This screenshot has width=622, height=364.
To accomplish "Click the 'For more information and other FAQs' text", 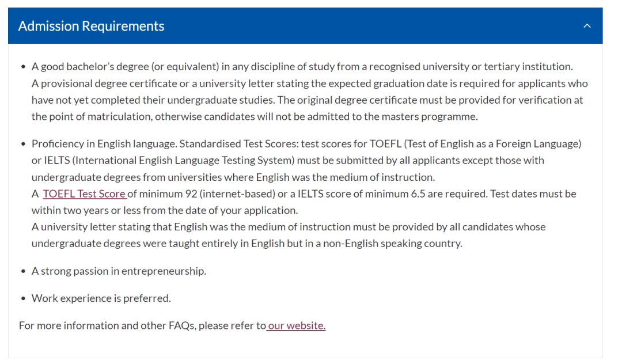I will point(142,325).
